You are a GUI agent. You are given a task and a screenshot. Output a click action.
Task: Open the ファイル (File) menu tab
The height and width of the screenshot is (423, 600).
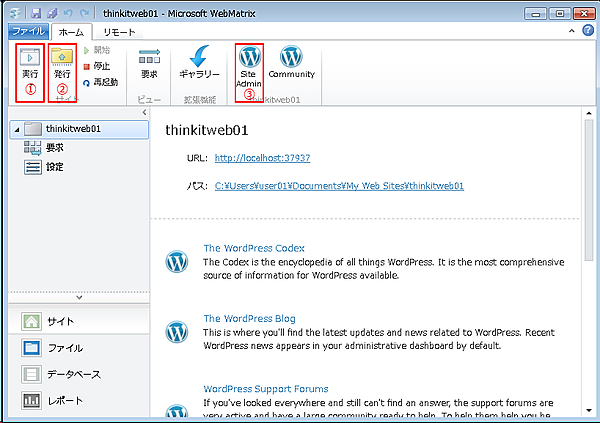coord(24,32)
